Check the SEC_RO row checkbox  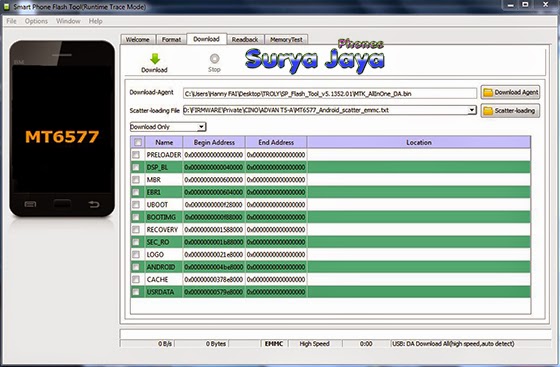pyautogui.click(x=136, y=242)
